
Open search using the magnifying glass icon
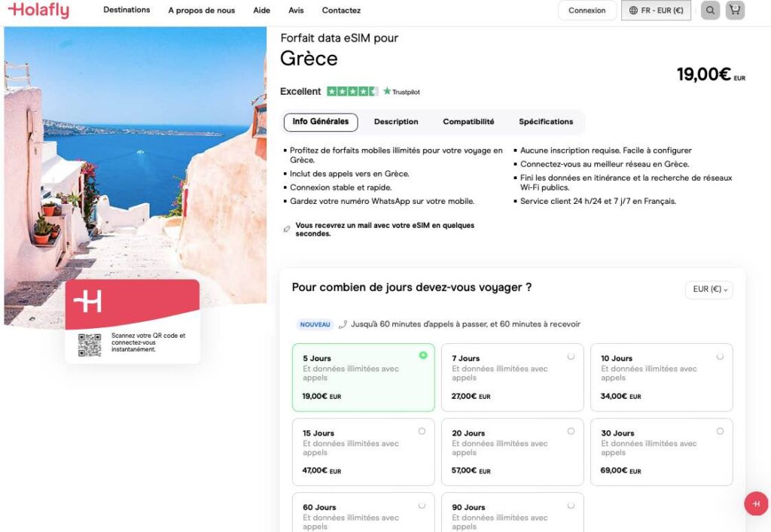coord(709,11)
